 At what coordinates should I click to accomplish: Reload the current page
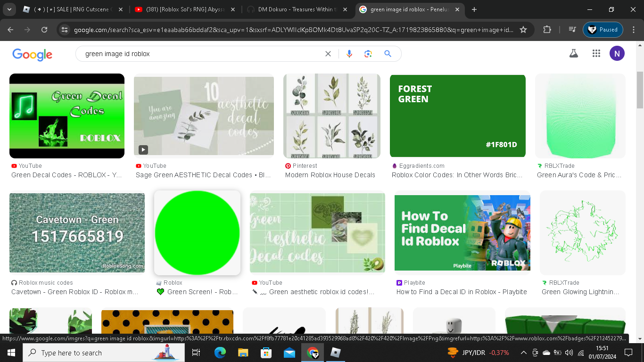click(x=44, y=30)
